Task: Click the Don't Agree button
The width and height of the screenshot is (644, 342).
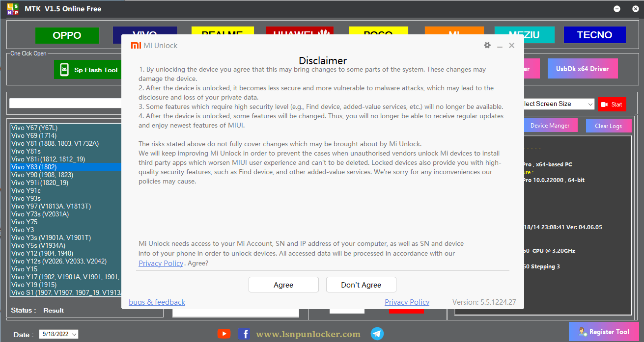Action: pyautogui.click(x=361, y=285)
